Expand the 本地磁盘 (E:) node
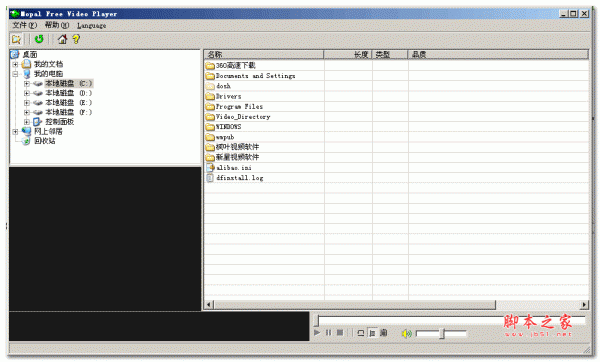 (x=26, y=103)
